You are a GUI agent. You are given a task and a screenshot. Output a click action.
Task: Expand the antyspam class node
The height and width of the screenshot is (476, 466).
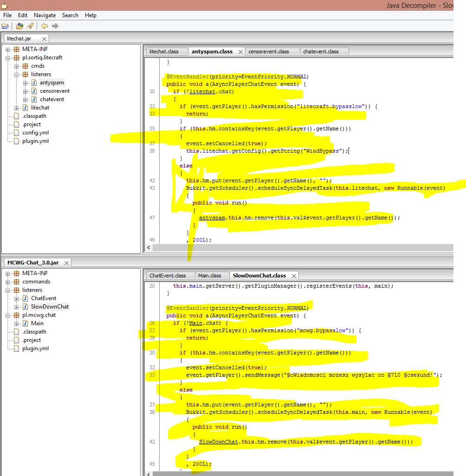pyautogui.click(x=25, y=83)
